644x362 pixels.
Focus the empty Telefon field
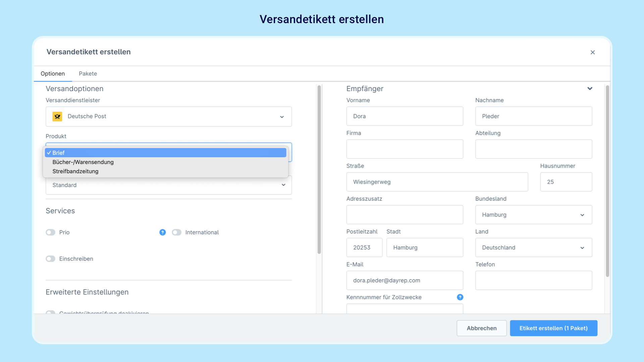click(533, 280)
